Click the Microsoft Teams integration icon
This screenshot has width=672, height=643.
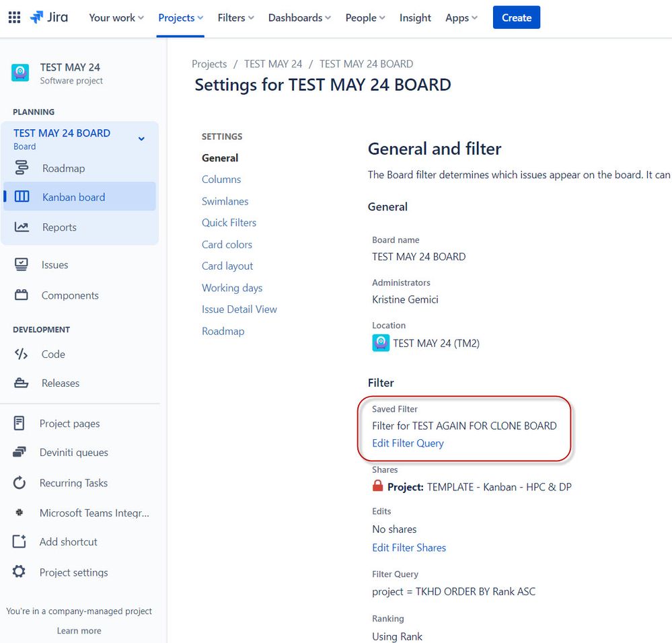point(20,513)
